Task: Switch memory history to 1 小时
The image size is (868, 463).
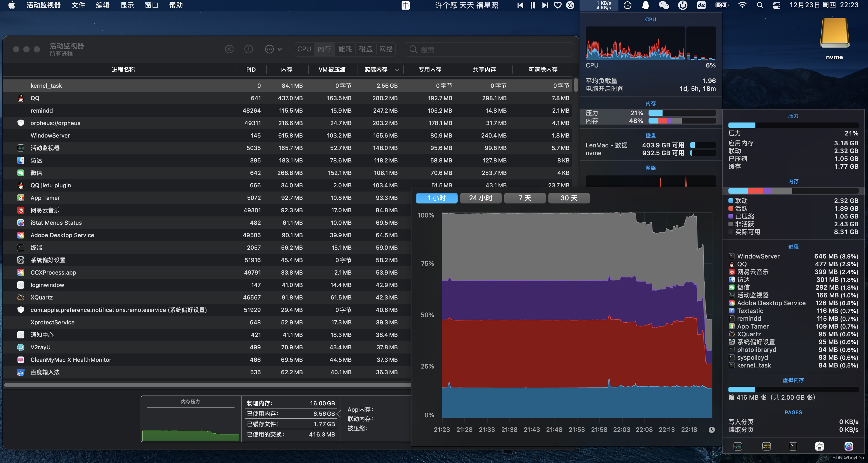Action: click(437, 198)
